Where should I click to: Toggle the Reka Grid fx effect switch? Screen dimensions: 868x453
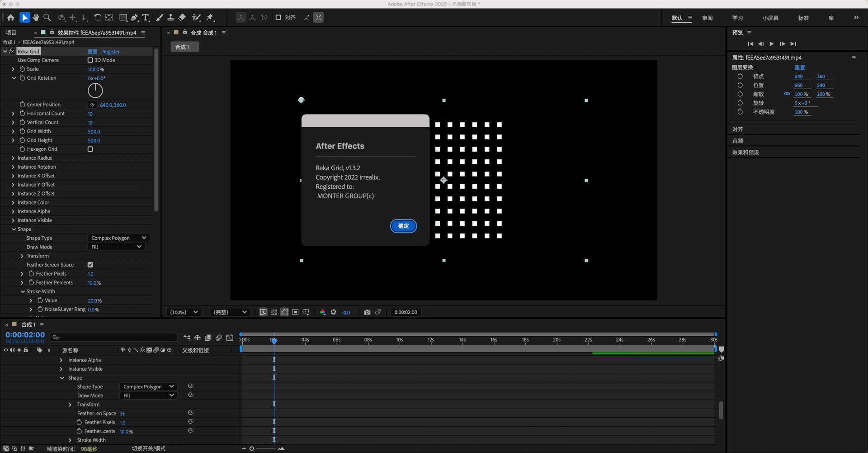click(12, 51)
